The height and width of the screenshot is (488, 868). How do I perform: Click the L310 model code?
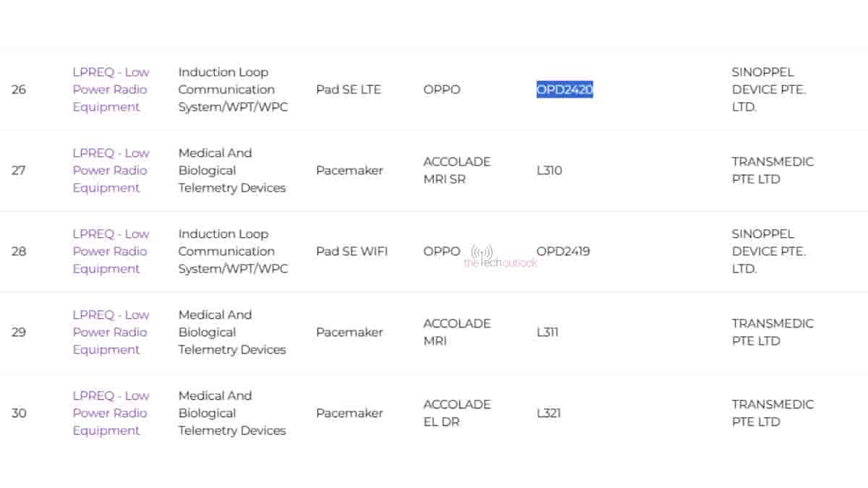point(550,171)
